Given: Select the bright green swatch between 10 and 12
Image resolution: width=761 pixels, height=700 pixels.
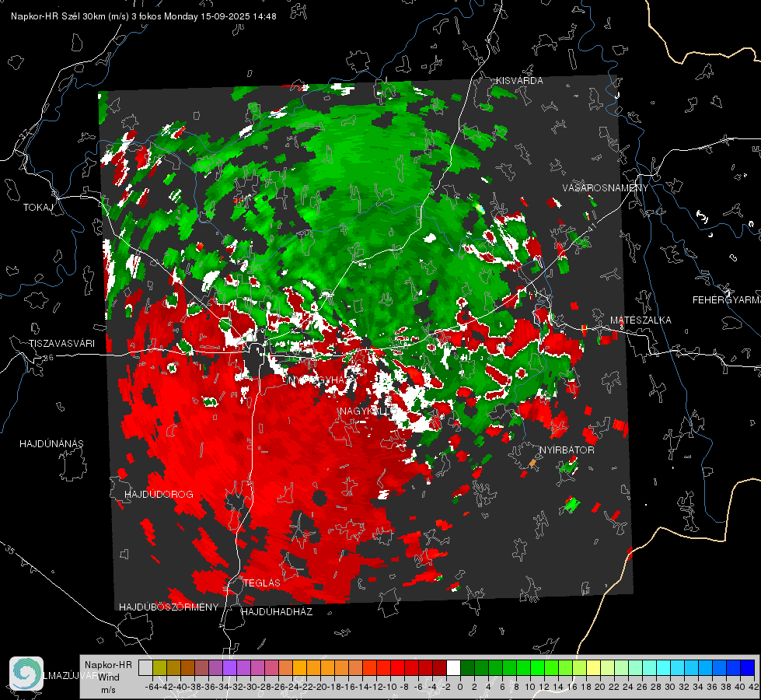Looking at the screenshot, I should (537, 667).
